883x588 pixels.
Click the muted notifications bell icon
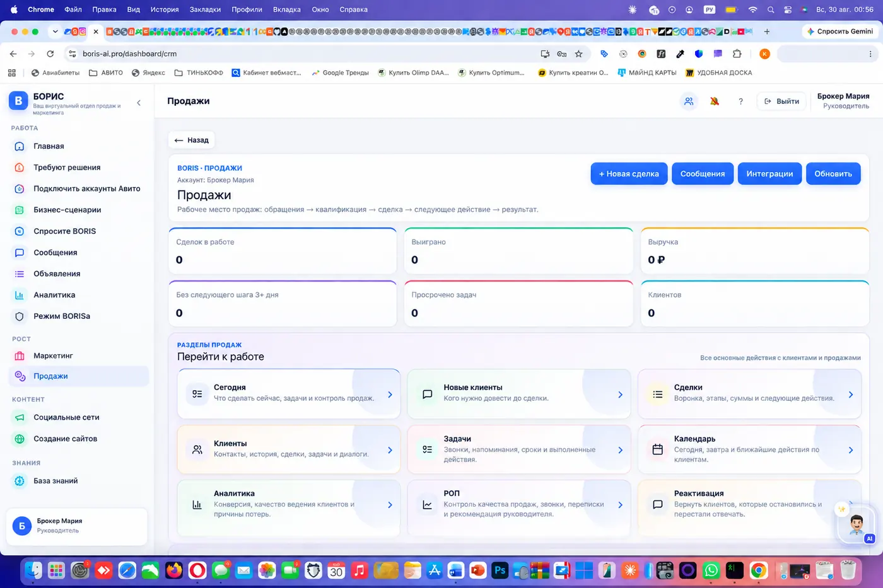[715, 101]
